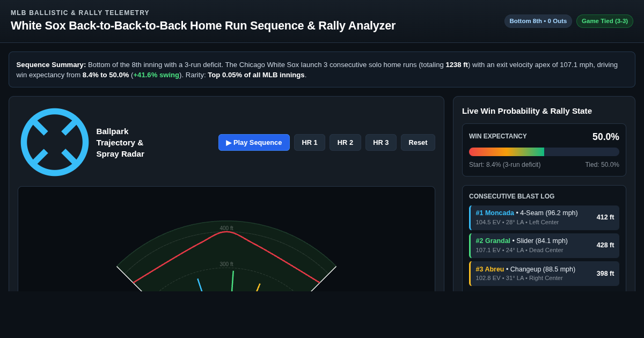
Task: Start the Play Sequence animation
Action: 254,142
